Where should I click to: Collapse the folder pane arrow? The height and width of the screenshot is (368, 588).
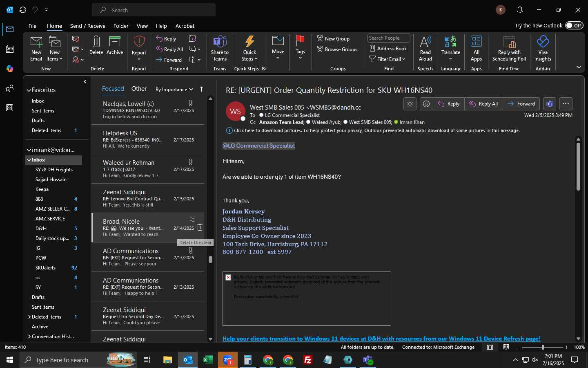(85, 82)
